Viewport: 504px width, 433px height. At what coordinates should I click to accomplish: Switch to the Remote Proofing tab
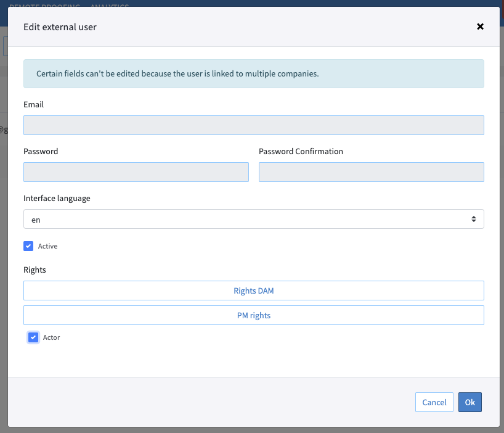tap(44, 5)
